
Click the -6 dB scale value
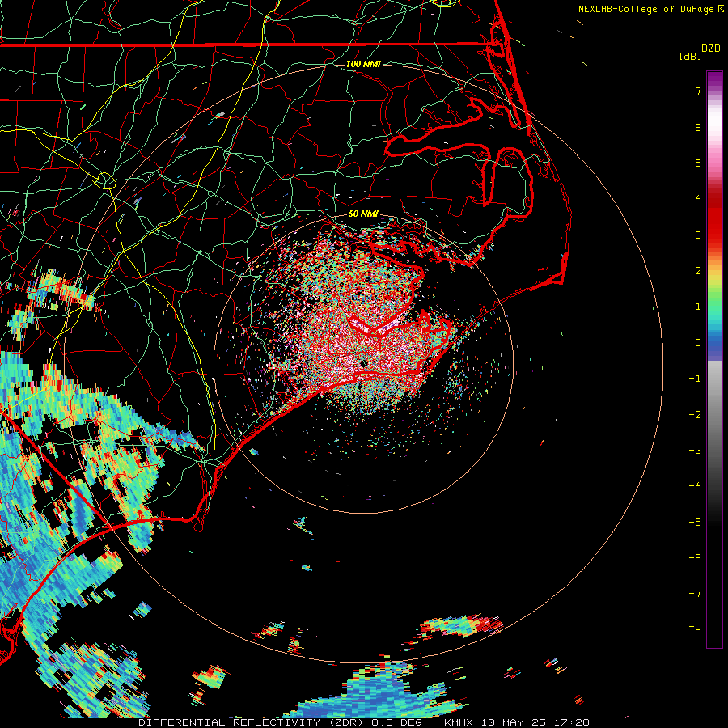point(695,558)
